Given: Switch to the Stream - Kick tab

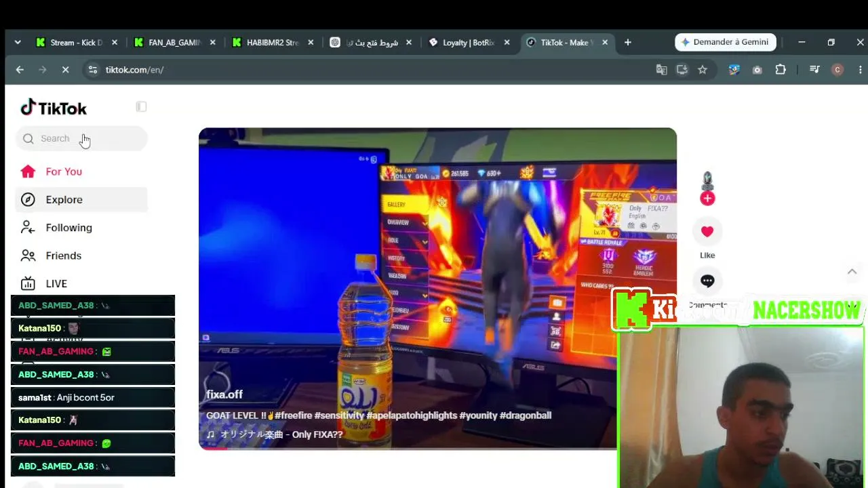Looking at the screenshot, I should tap(76, 42).
